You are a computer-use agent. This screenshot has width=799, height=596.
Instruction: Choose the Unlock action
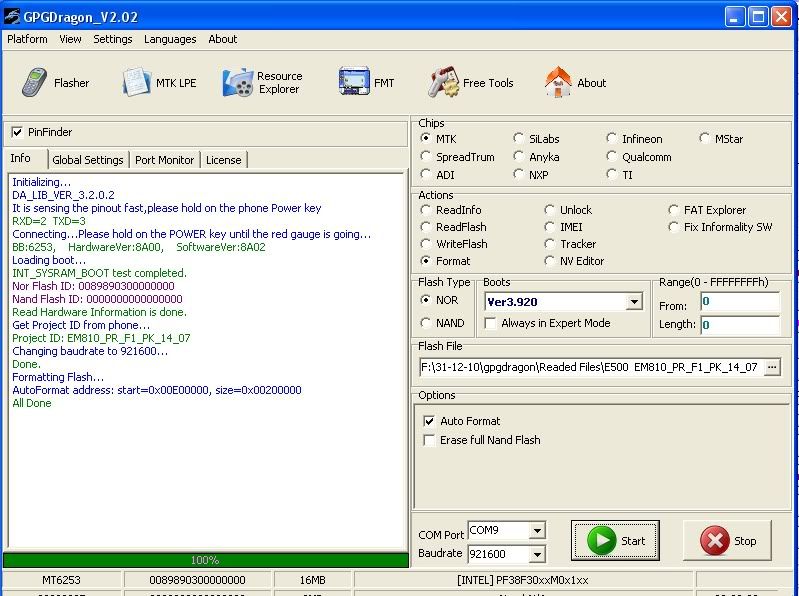549,210
